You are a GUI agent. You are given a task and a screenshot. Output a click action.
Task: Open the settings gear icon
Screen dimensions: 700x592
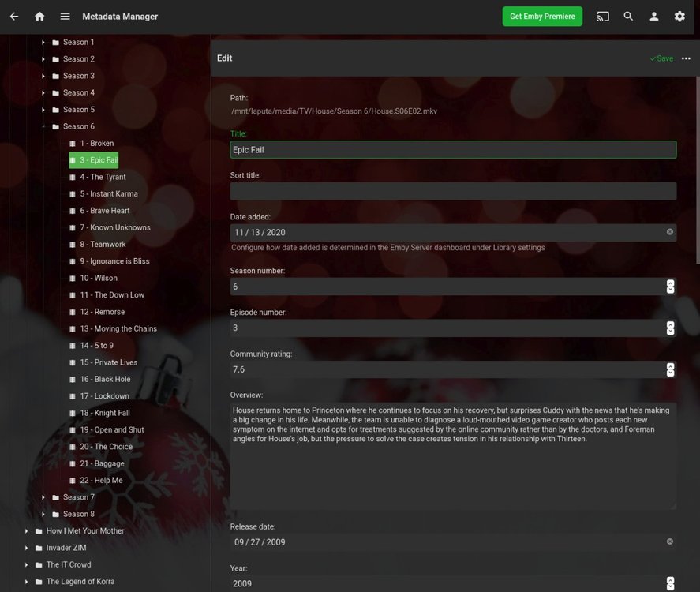(679, 17)
